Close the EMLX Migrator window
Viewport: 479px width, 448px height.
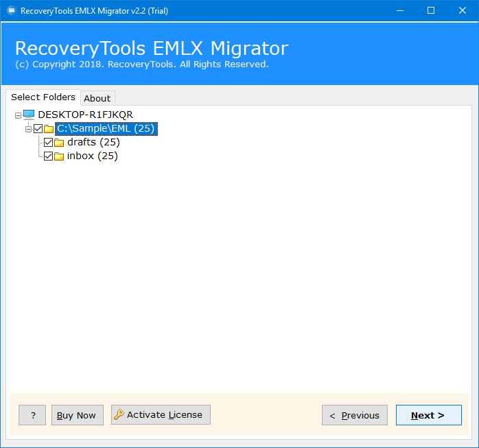click(463, 11)
